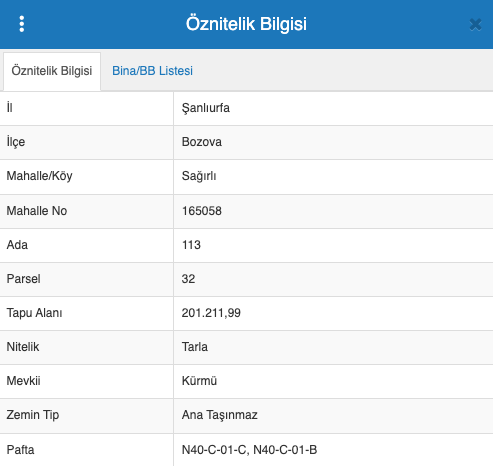Click the Bozova district value
Viewport: 493px width, 466px height.
(202, 142)
